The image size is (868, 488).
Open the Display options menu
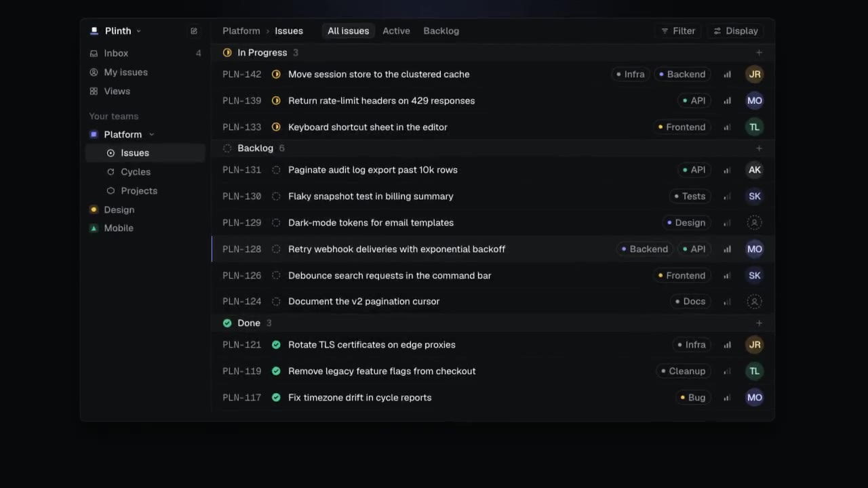tap(736, 31)
